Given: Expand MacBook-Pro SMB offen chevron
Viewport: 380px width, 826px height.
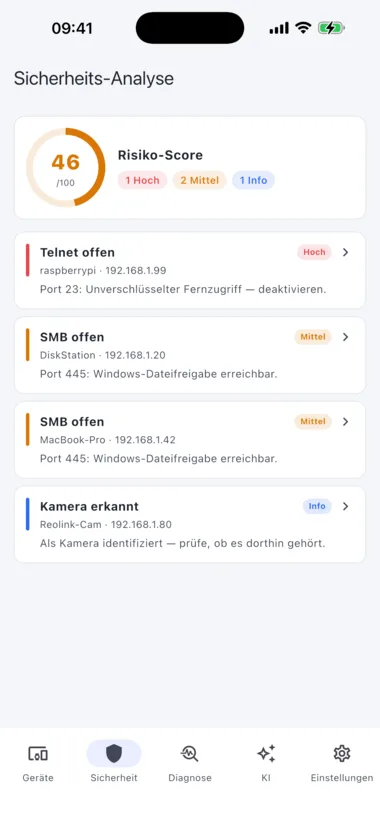Looking at the screenshot, I should [x=346, y=421].
